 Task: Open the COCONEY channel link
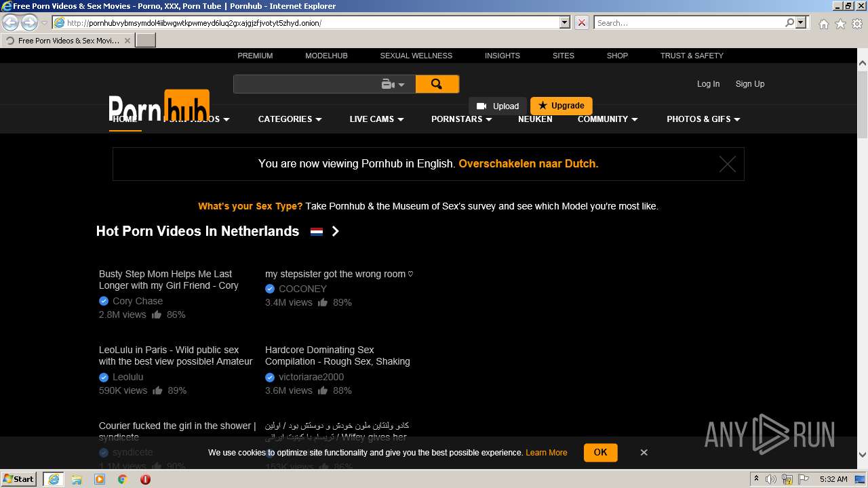point(302,289)
